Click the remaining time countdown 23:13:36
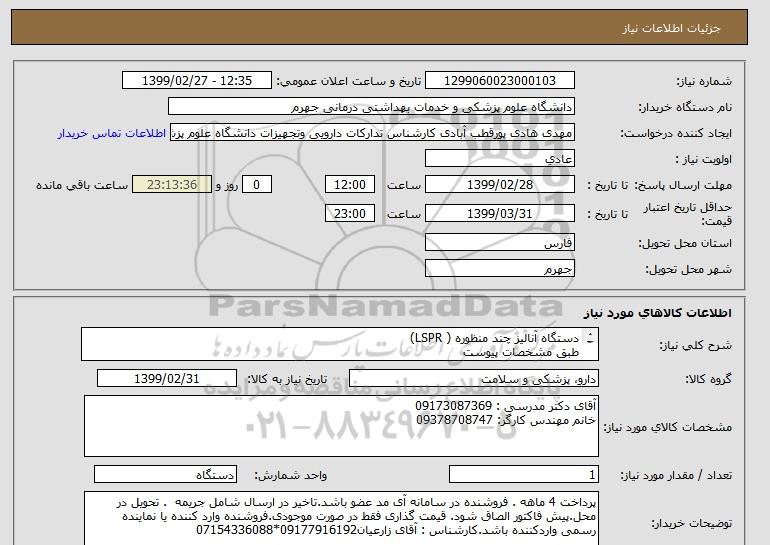This screenshot has height=545, width=770. (172, 185)
